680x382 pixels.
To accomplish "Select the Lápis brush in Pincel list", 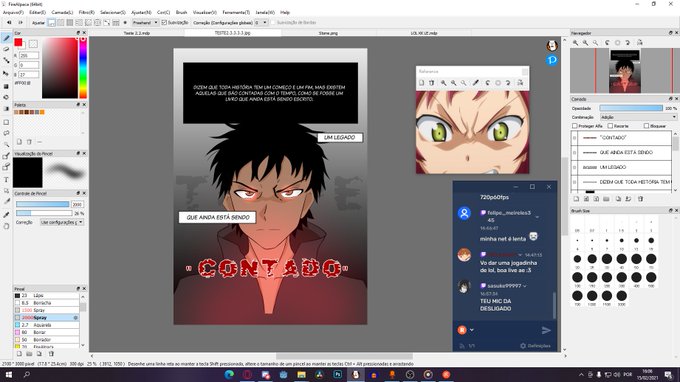I will pos(47,296).
